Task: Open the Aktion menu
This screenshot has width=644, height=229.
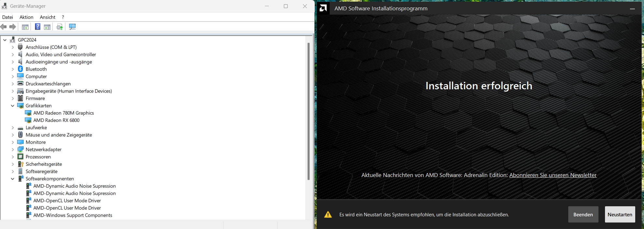Action: tap(26, 17)
